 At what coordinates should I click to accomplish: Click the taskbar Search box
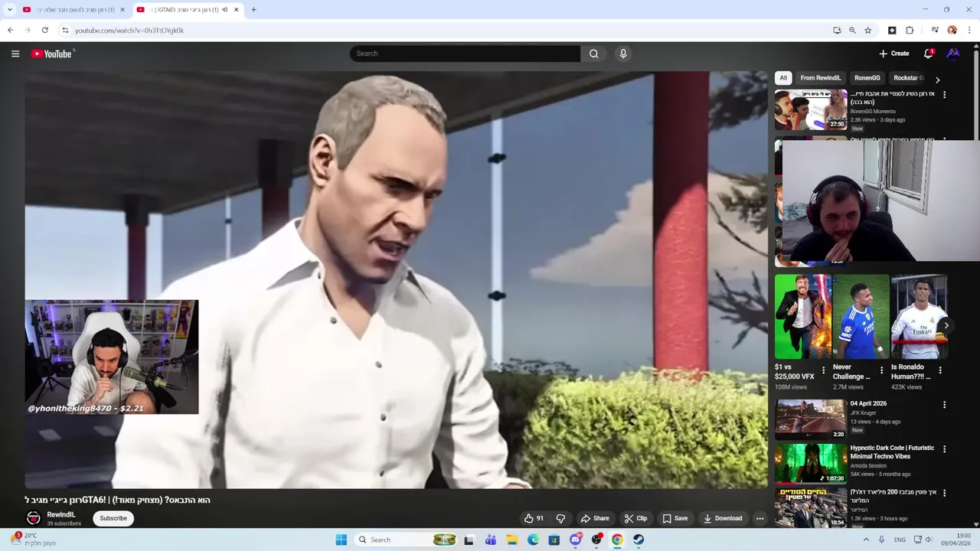pos(407,540)
